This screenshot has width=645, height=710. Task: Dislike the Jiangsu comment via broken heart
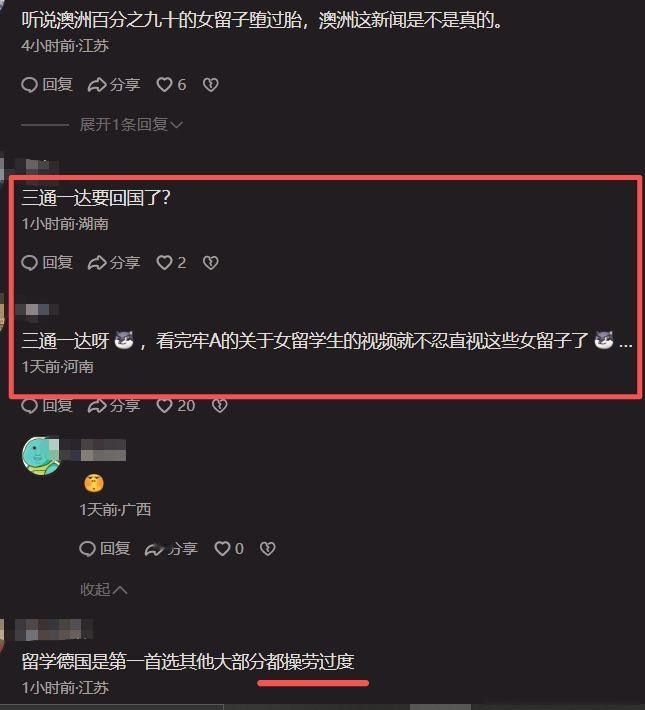point(211,85)
